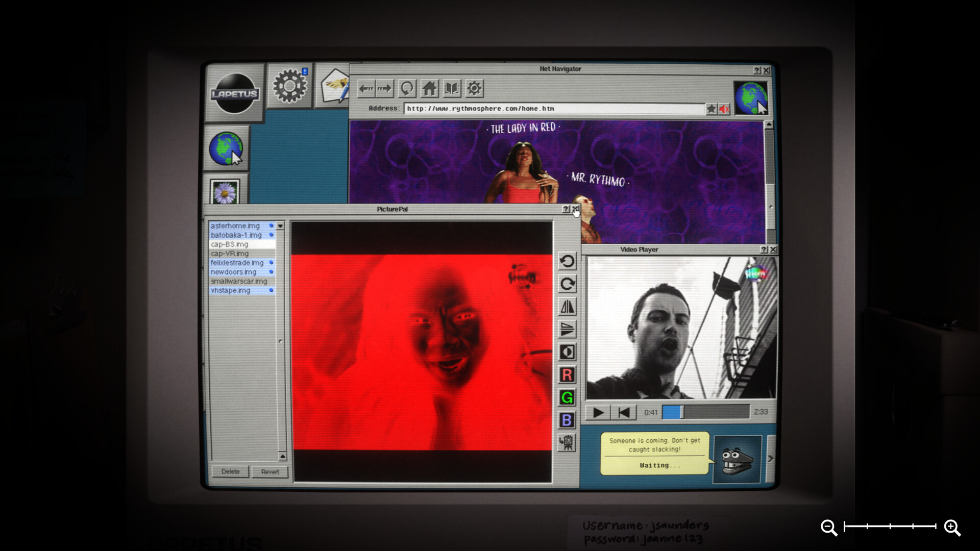Invert the image contrast in PicturePal
The height and width of the screenshot is (551, 980).
tap(567, 352)
